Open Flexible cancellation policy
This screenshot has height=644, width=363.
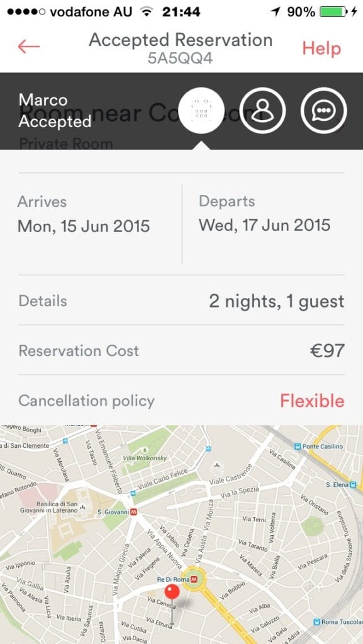pos(312,401)
